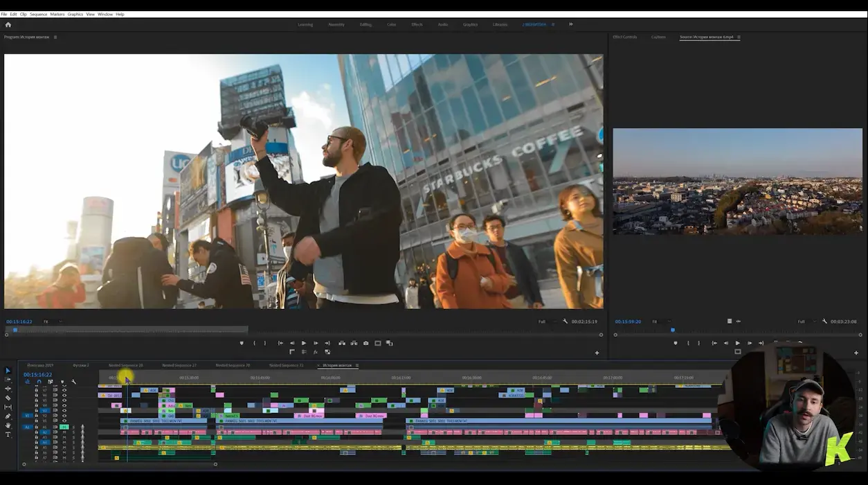This screenshot has height=485, width=868.
Task: Open the Window menu
Action: [105, 14]
